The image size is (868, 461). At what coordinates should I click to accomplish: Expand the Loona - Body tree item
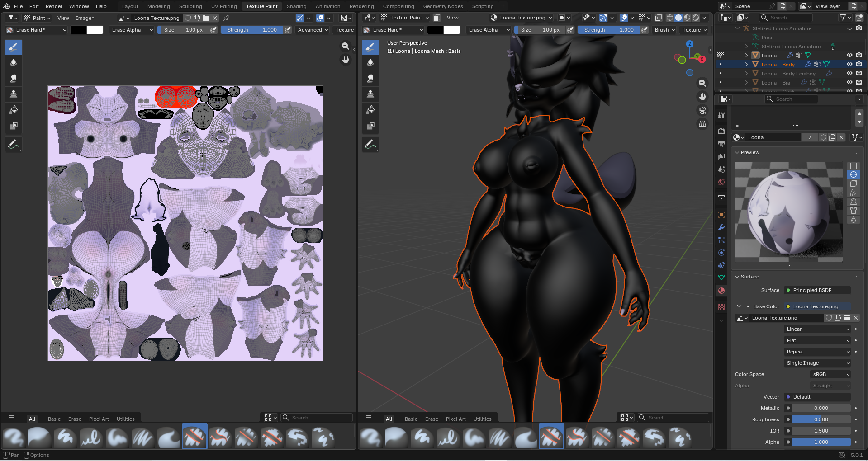(x=746, y=65)
